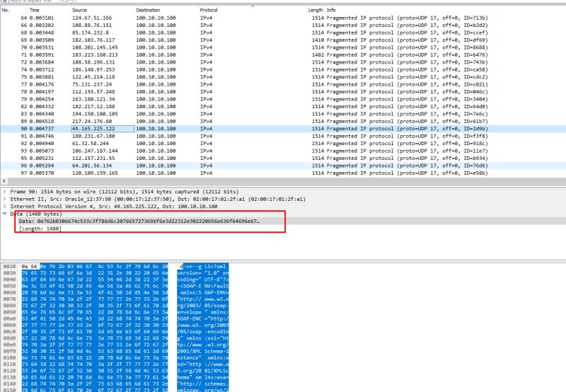Click ASCII text 'version= "1.0" en' in hex pane
The image size is (566, 392).
coord(203,273)
